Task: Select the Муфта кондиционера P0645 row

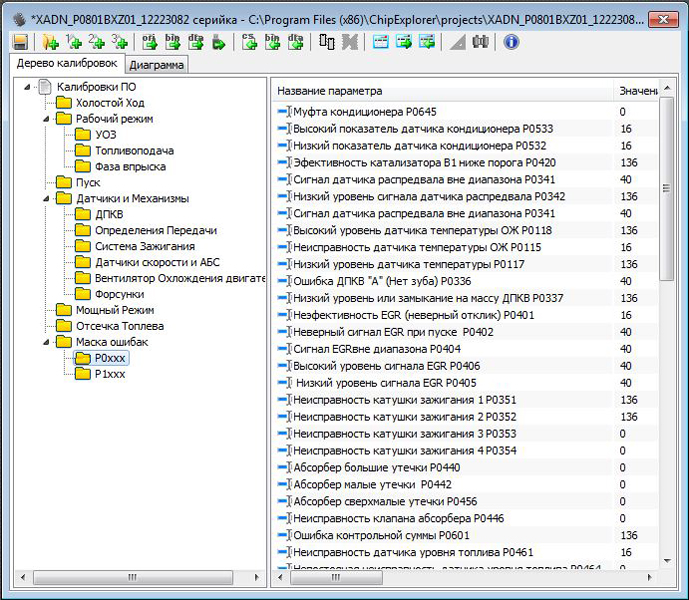Action: click(364, 112)
